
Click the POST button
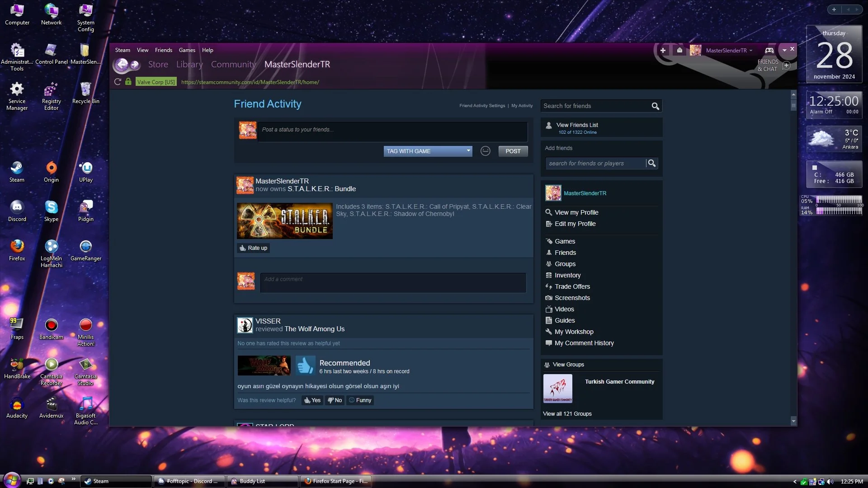tap(513, 151)
